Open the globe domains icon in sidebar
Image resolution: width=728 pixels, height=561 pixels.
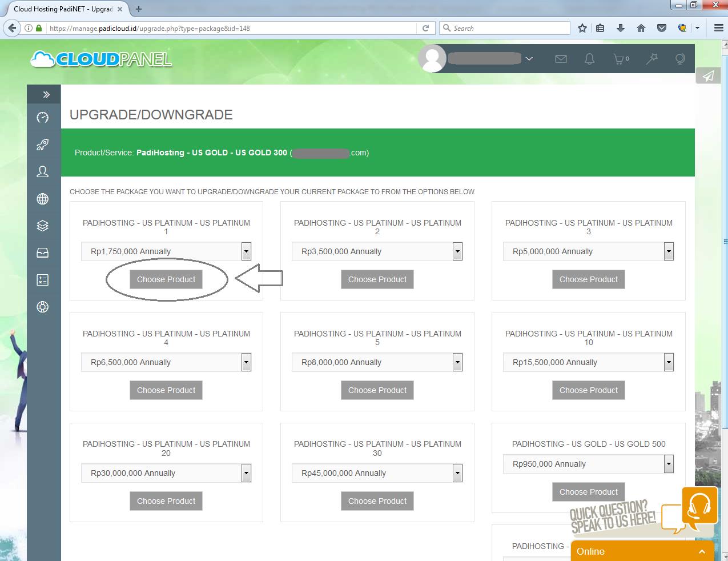43,199
